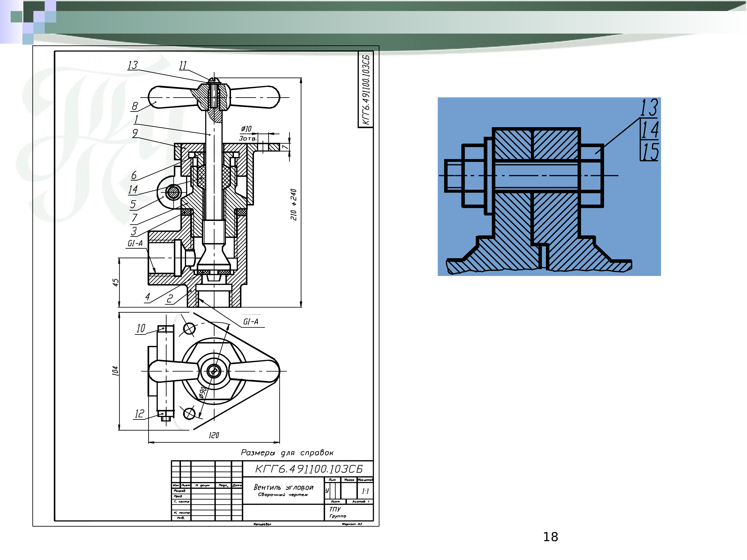Viewport: 747px width, 560px height.
Task: Click the dimension '7' near the flange
Action: [286, 147]
